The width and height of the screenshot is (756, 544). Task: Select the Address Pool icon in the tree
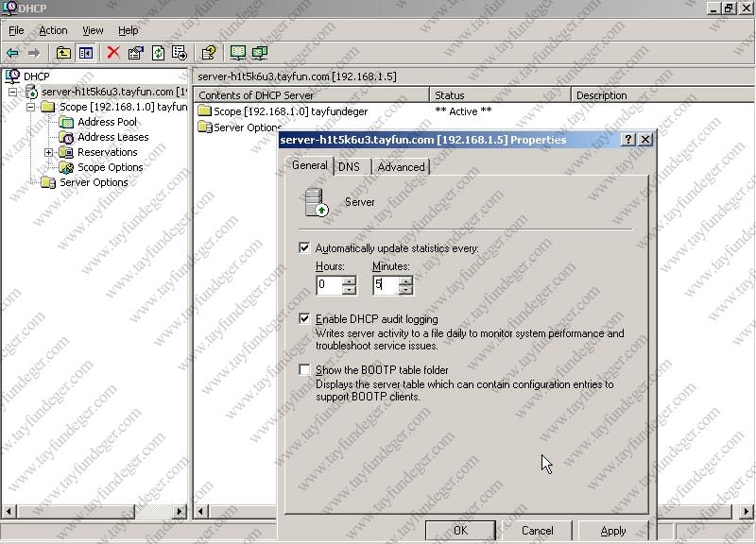[x=66, y=122]
